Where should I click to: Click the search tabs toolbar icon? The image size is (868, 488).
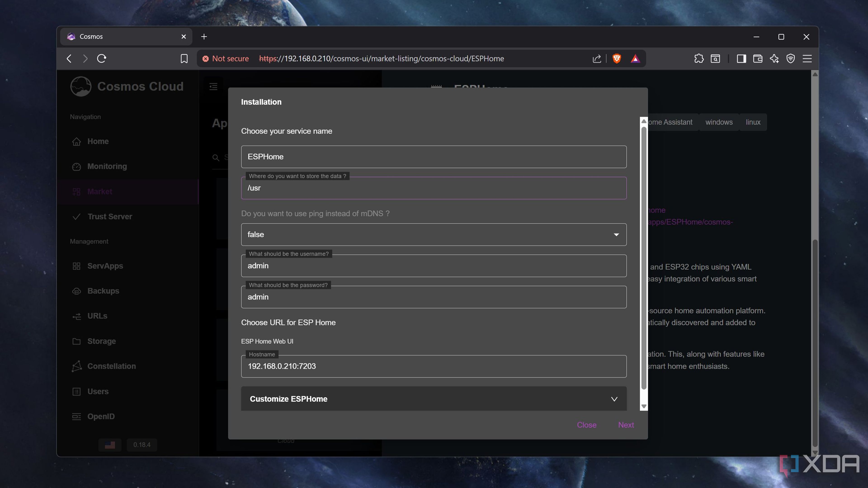coord(715,59)
